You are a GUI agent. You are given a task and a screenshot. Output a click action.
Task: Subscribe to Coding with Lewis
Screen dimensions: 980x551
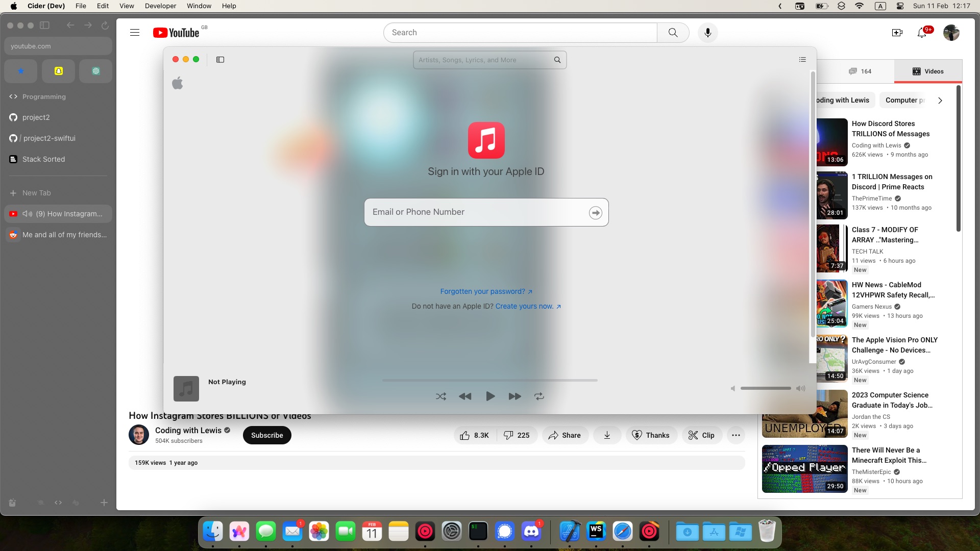(x=267, y=435)
